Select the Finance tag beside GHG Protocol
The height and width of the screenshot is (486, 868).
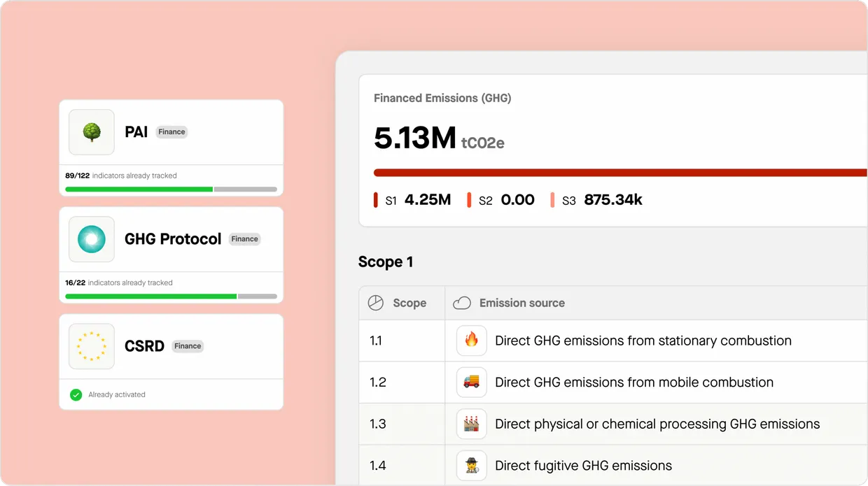pyautogui.click(x=244, y=239)
